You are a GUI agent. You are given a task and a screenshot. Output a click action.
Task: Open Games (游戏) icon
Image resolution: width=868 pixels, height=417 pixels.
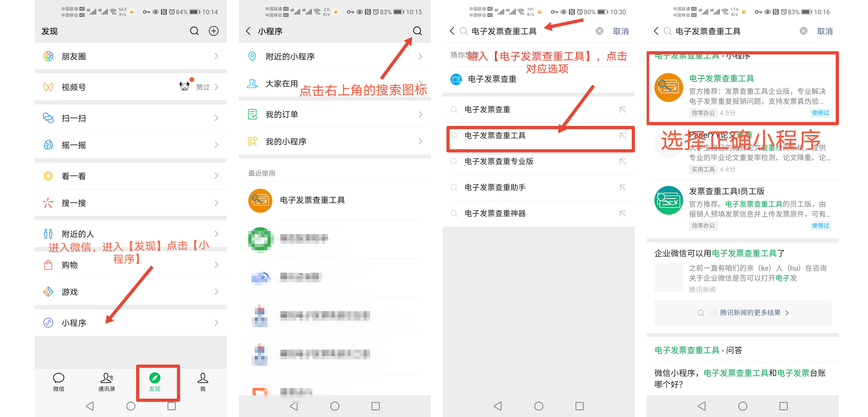(x=48, y=291)
